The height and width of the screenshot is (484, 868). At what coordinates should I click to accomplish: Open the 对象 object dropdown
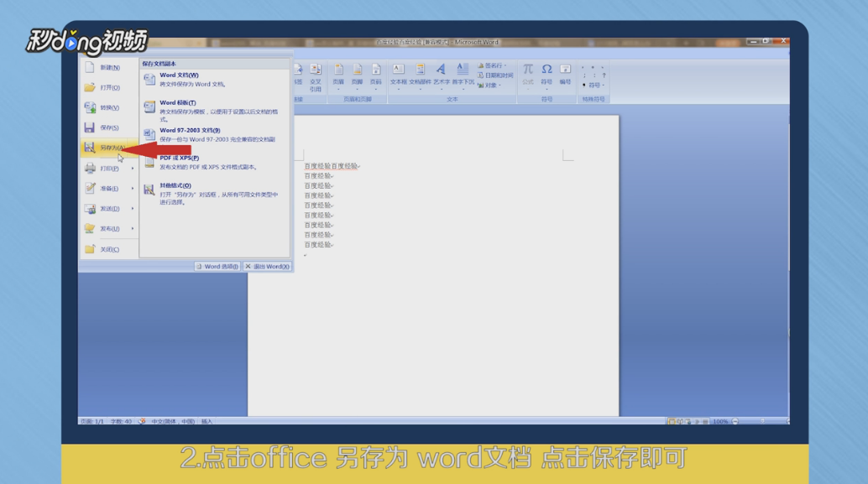pos(489,86)
